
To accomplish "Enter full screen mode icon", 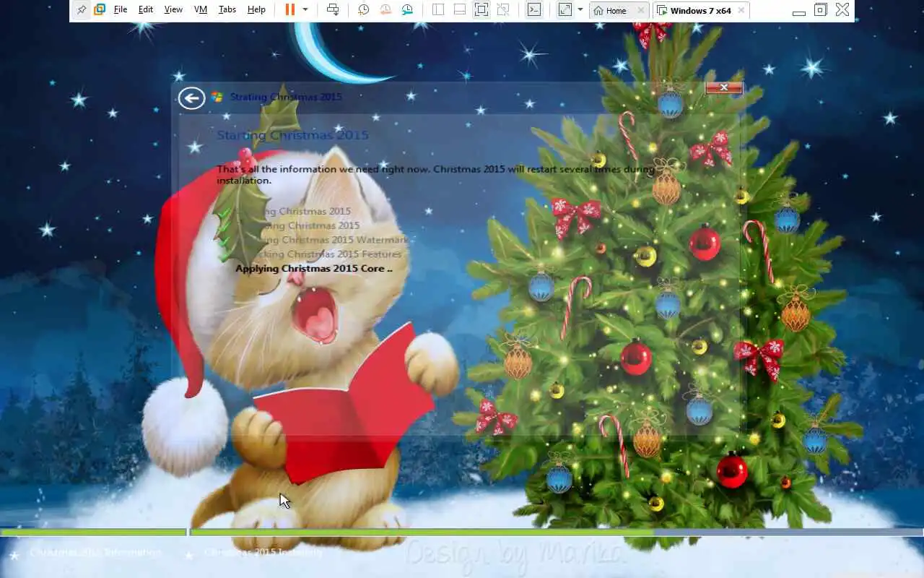I will (x=481, y=10).
